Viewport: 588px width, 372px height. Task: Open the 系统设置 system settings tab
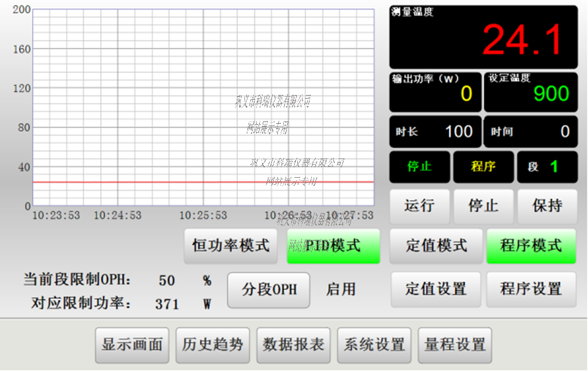coord(374,345)
